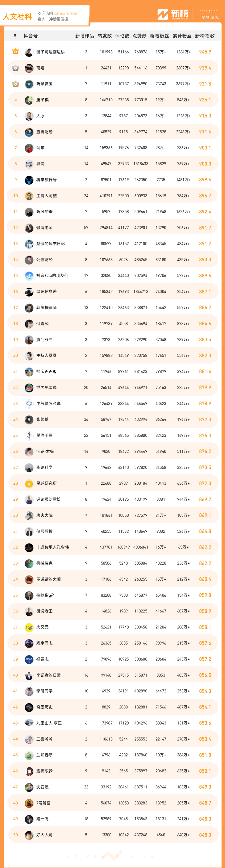
Task: Click the yellow circle avatar of 星球研究所
Action: point(29,484)
